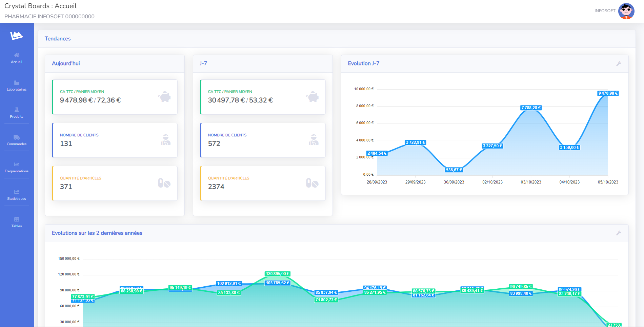The width and height of the screenshot is (644, 327).
Task: Open the Commandes sidebar entry
Action: [x=17, y=140]
